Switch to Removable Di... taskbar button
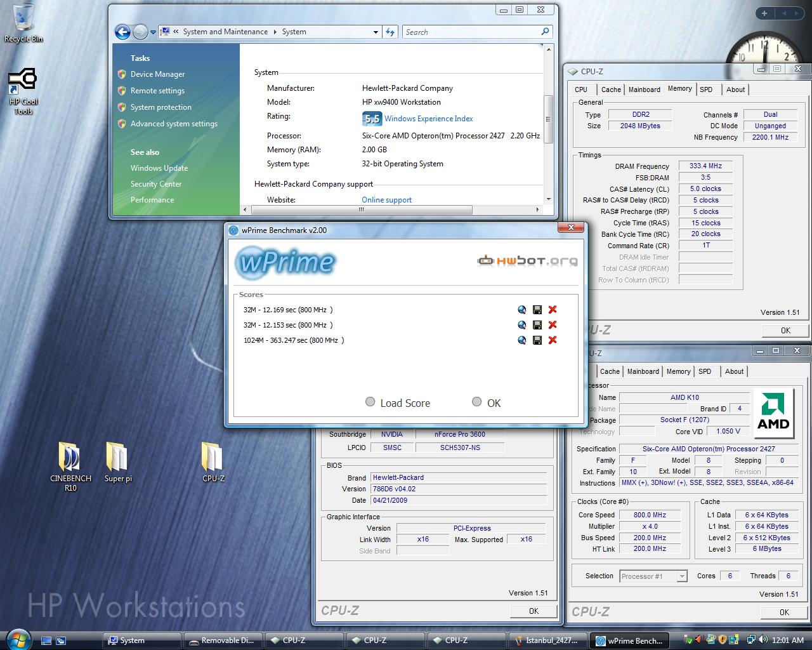 pos(223,640)
